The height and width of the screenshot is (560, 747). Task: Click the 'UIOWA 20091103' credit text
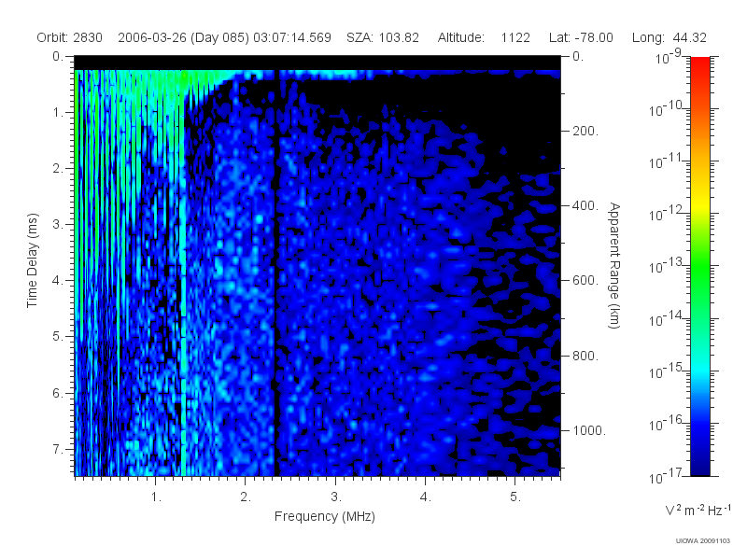pos(703,540)
